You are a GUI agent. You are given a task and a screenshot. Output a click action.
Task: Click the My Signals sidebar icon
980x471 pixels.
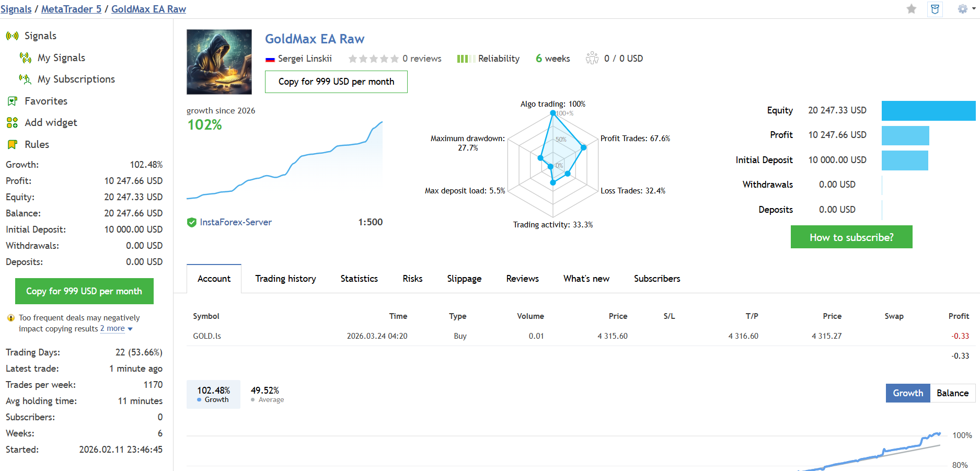25,58
